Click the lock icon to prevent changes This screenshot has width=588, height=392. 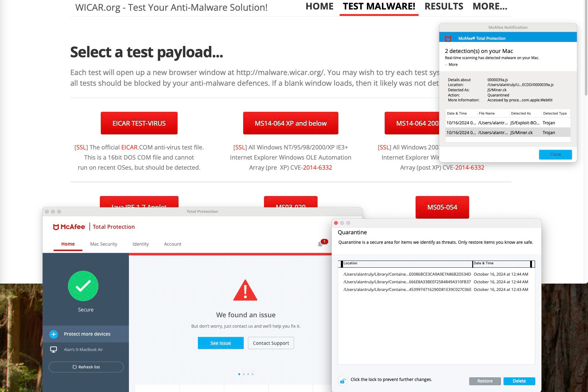[343, 380]
